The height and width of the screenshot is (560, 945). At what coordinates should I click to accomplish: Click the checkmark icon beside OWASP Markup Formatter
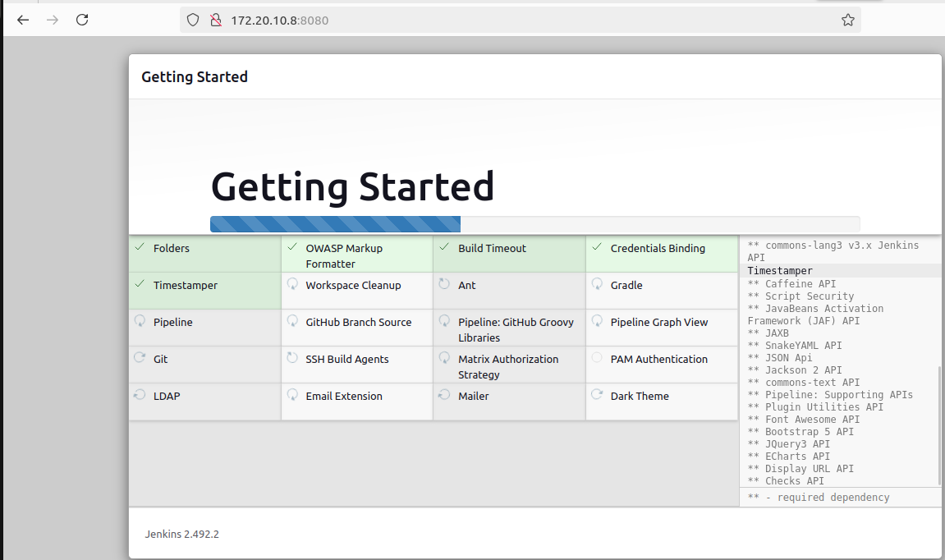pyautogui.click(x=292, y=247)
